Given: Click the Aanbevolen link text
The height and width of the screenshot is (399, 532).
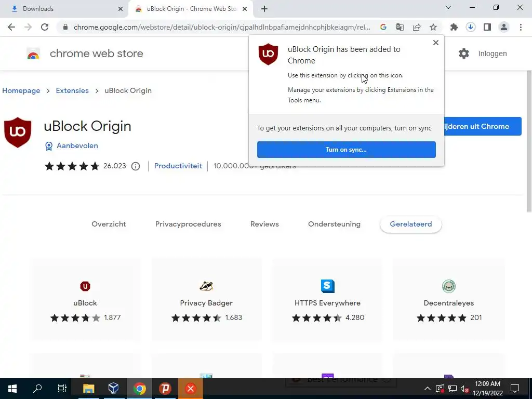Looking at the screenshot, I should [x=77, y=145].
